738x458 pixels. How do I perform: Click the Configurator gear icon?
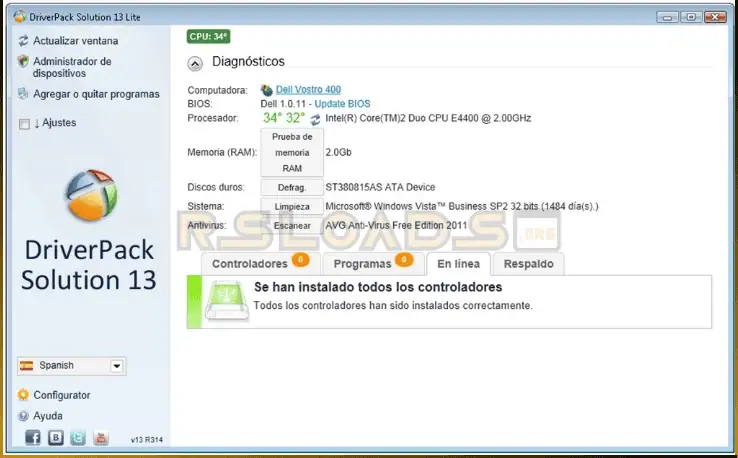(x=23, y=394)
